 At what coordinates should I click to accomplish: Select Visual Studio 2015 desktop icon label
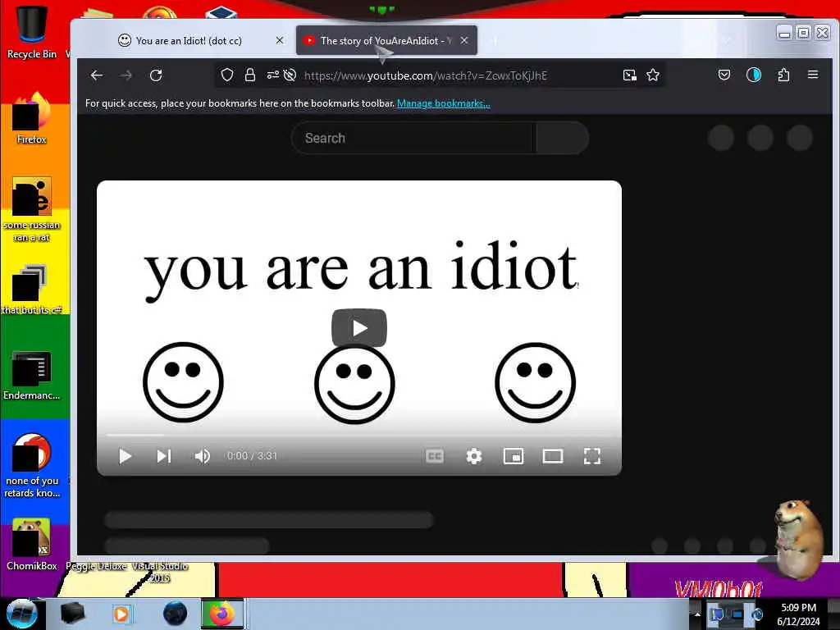click(x=160, y=572)
